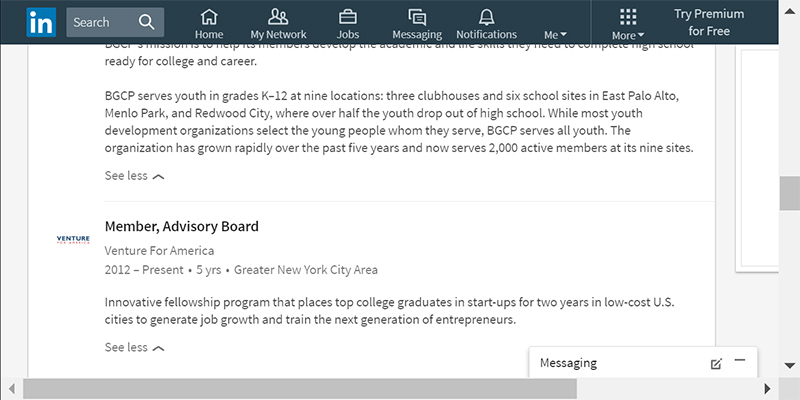Click the horizontal scrollbar thumb

point(300,389)
